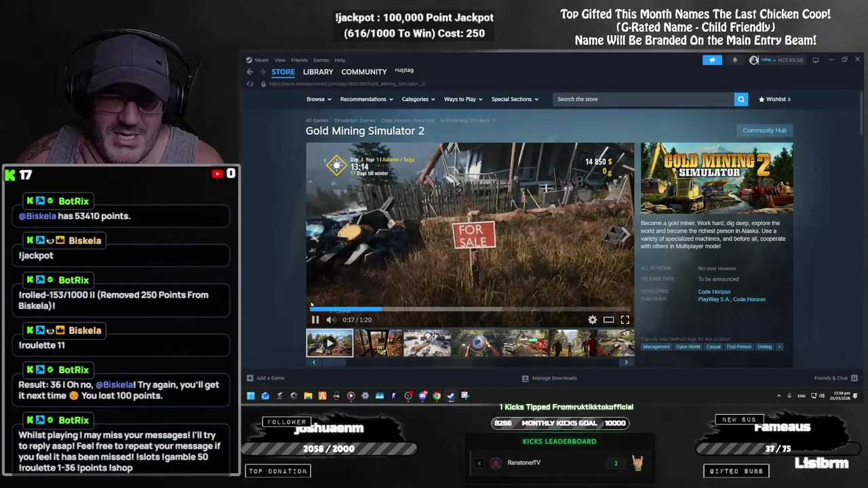The height and width of the screenshot is (488, 868).
Task: Open the video settings gear
Action: click(x=593, y=320)
